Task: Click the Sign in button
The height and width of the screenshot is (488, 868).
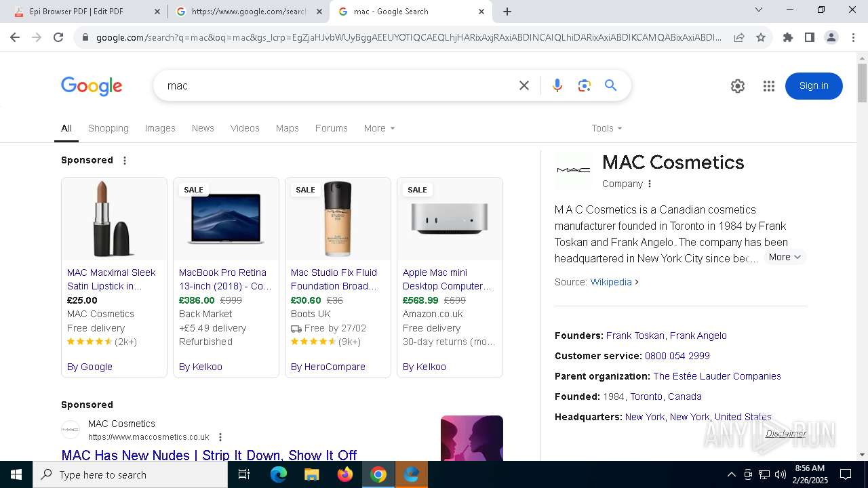Action: pyautogui.click(x=814, y=86)
